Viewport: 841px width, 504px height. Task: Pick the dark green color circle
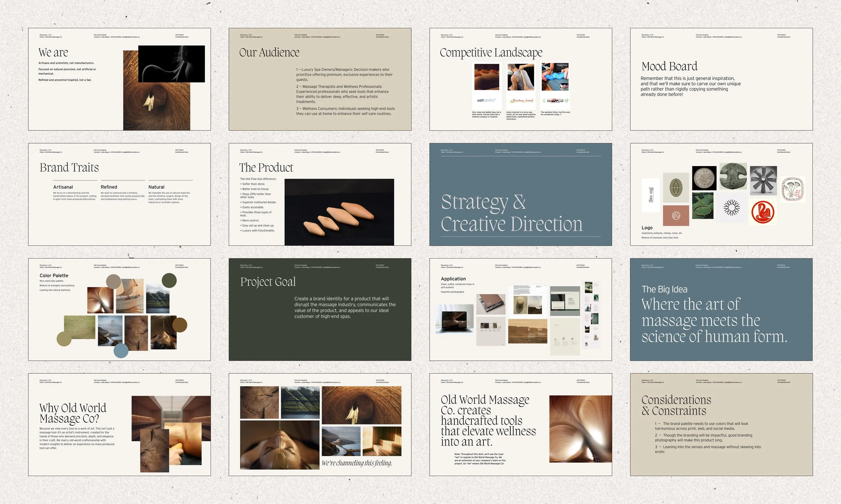169,280
